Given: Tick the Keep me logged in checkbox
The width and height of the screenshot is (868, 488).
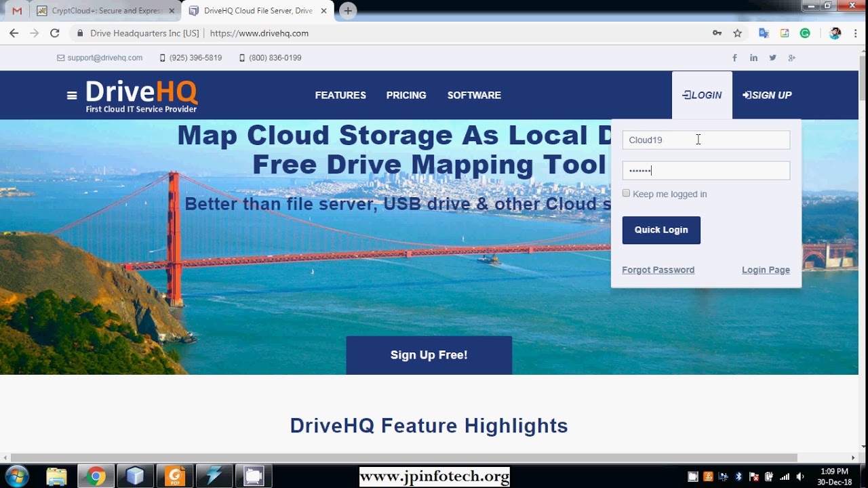Looking at the screenshot, I should pos(626,193).
